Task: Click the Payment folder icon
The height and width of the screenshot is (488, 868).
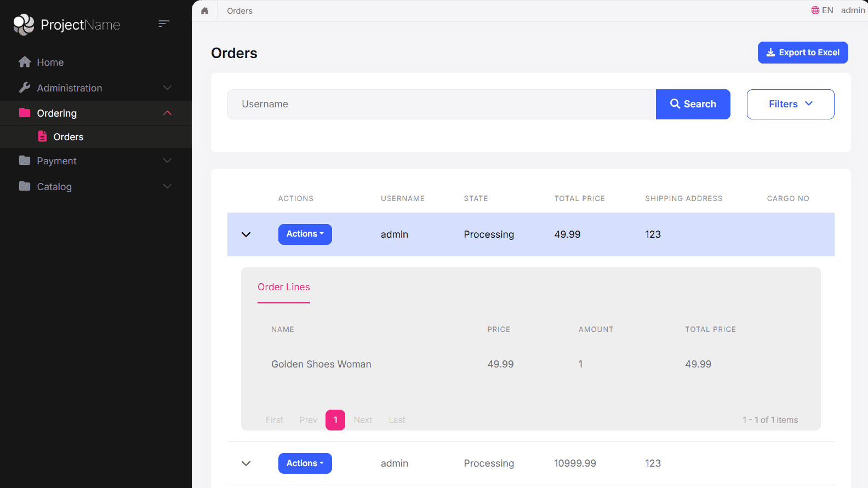Action: (x=25, y=160)
